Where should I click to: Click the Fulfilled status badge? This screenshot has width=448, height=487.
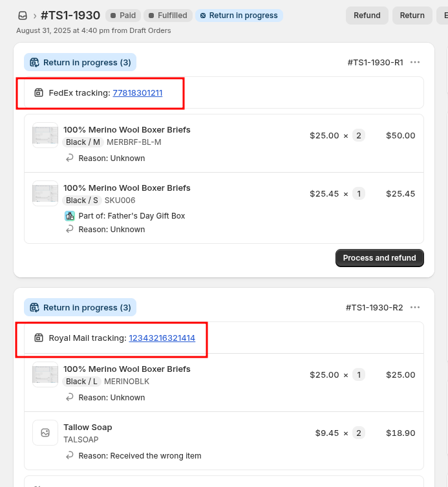point(167,16)
